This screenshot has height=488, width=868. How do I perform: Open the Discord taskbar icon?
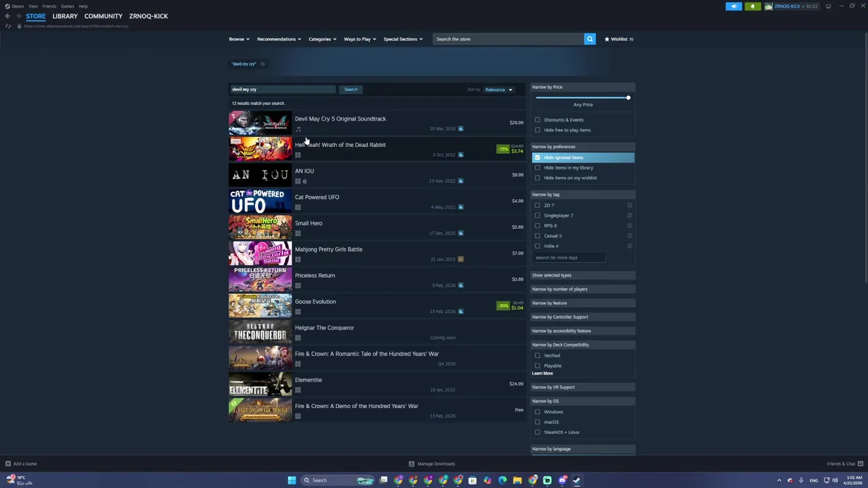[562, 480]
